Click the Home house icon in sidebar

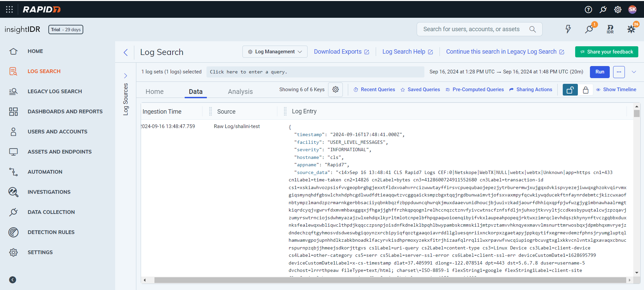(x=13, y=51)
